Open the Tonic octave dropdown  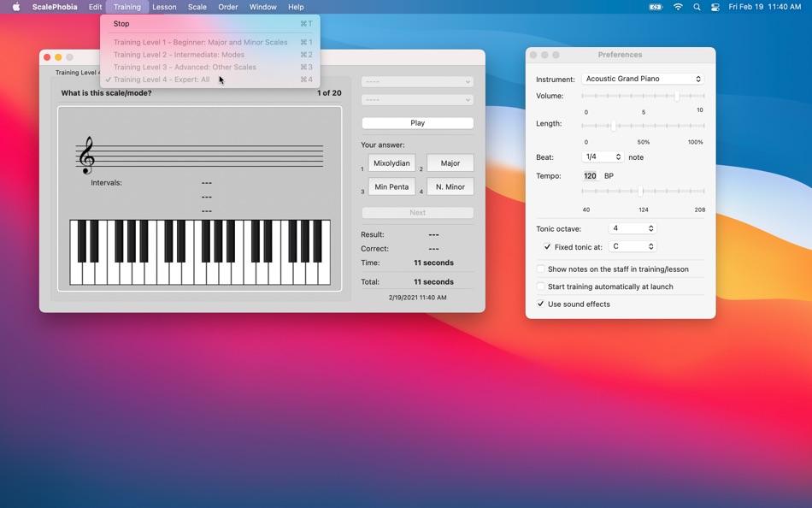pos(633,228)
